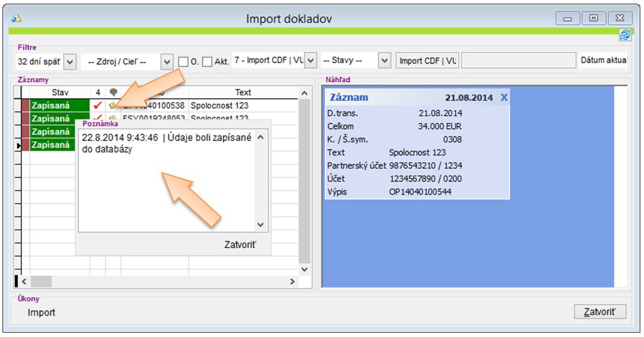The height and width of the screenshot is (337, 644).
Task: Open the '7 - Import CDF' dropdown
Action: tap(311, 61)
